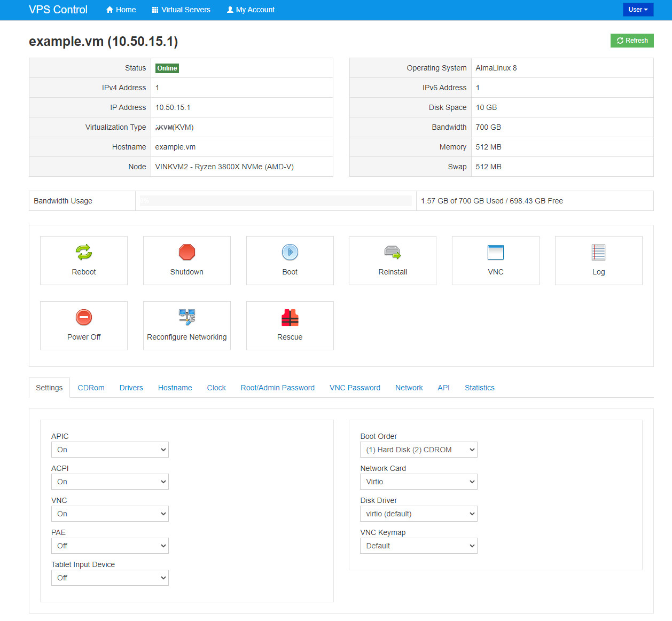Image resolution: width=672 pixels, height=621 pixels.
Task: Click the Home house icon in navbar
Action: 110,10
